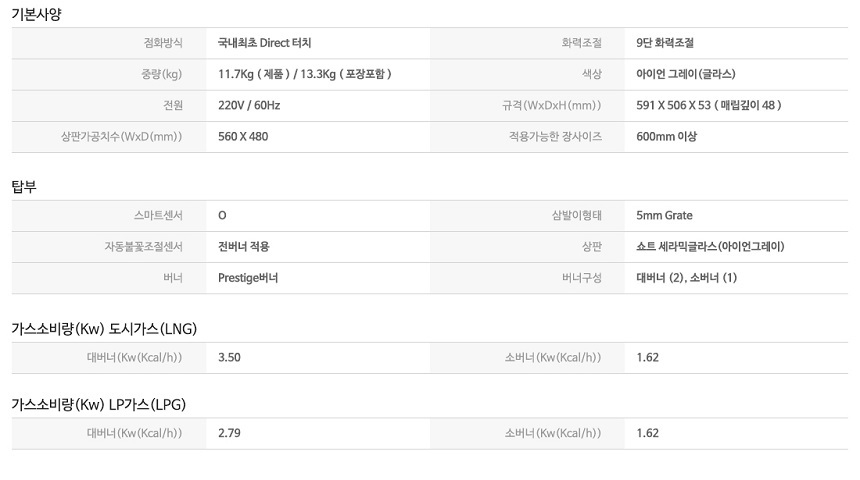Select the 9단 화력조절 value text
The image size is (860, 480).
665,43
